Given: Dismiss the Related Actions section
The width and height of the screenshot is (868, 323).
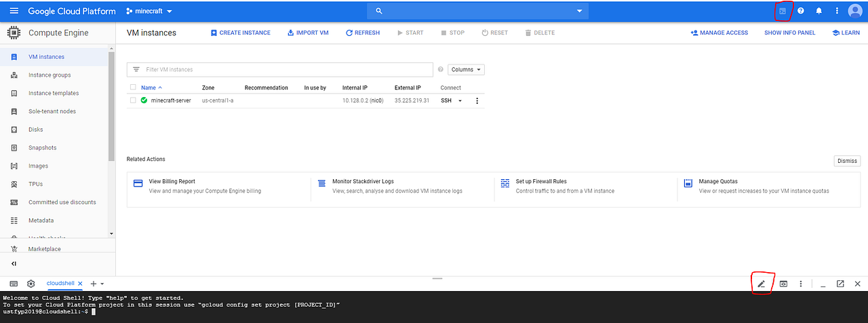Looking at the screenshot, I should (847, 161).
